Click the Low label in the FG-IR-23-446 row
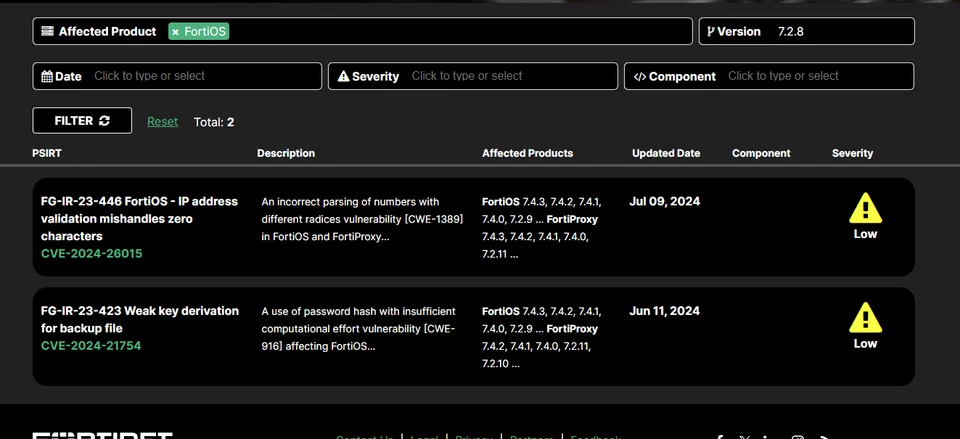The height and width of the screenshot is (439, 960). pos(865,234)
